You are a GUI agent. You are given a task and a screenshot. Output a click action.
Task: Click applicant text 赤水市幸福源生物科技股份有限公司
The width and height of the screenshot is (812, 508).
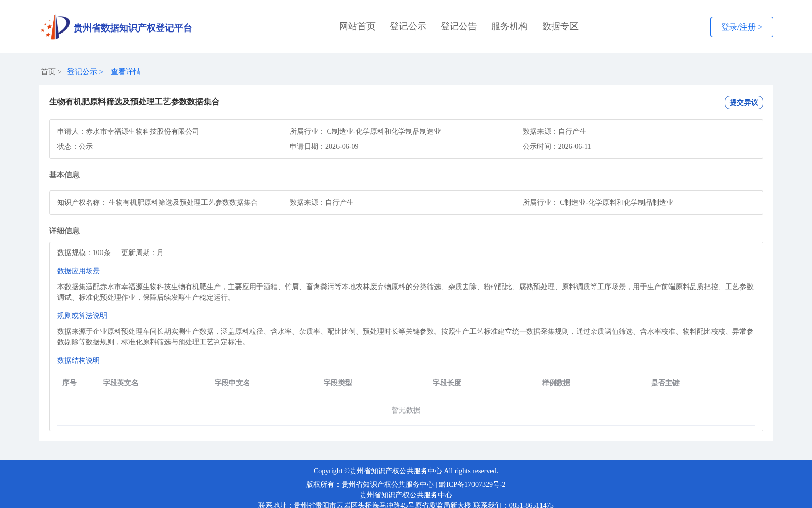143,131
